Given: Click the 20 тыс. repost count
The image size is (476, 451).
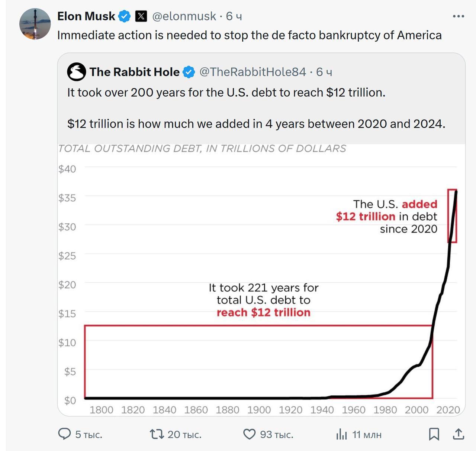Looking at the screenshot, I should pos(184,434).
